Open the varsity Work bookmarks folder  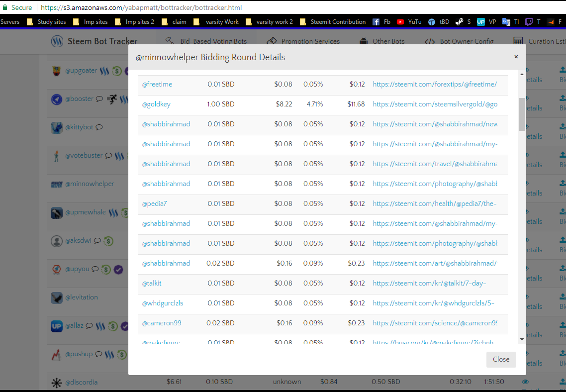click(216, 22)
